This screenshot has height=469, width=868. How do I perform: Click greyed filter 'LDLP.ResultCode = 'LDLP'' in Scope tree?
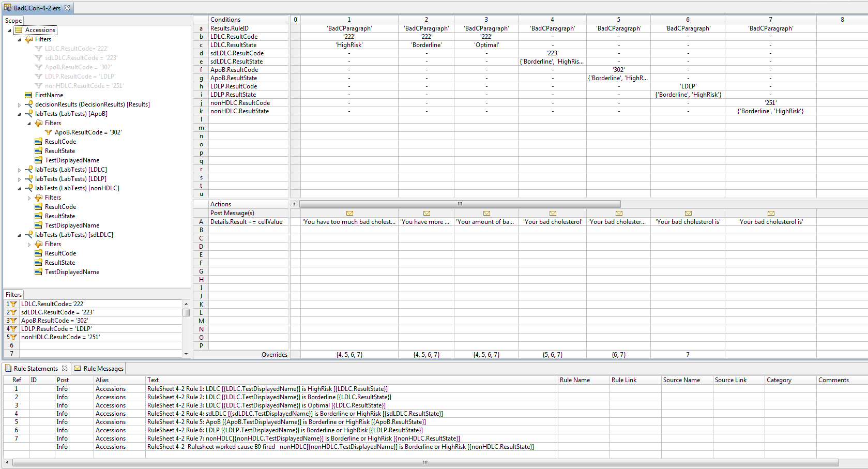pyautogui.click(x=80, y=77)
